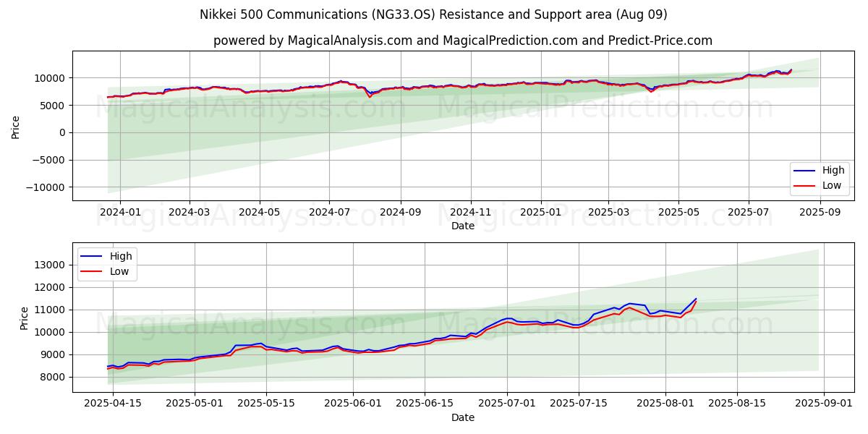868x434 pixels.
Task: Click the '2024-01' x-axis tick label
Action: click(x=120, y=213)
